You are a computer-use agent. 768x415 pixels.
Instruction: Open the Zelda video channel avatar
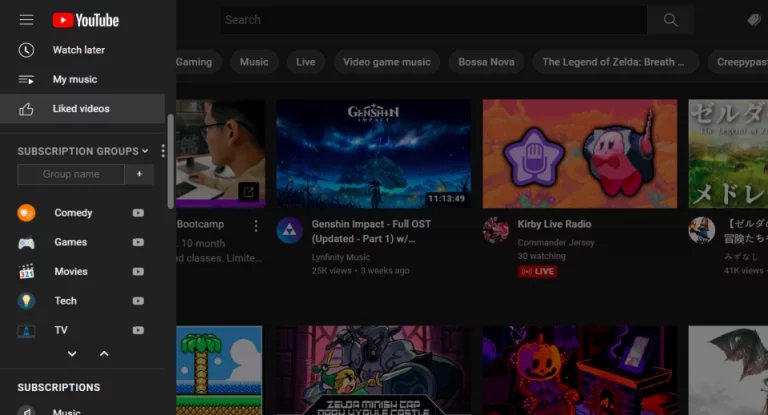coord(701,230)
